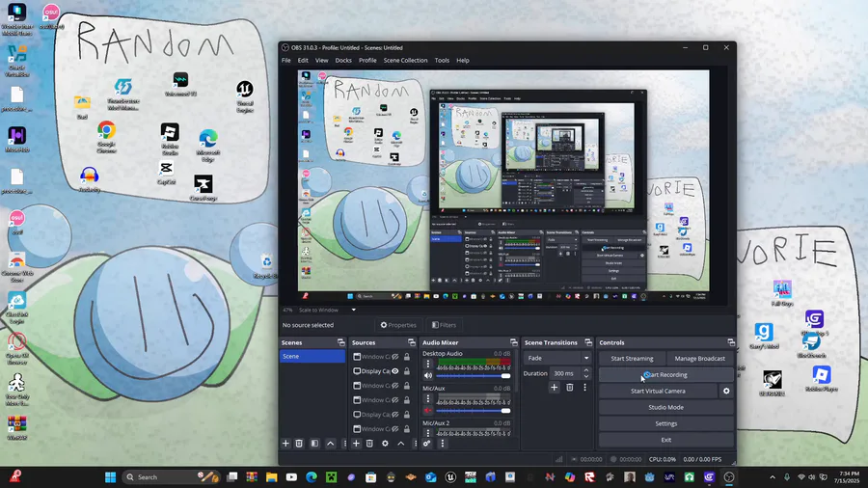This screenshot has width=868, height=488.
Task: Open the Scene Collection menu
Action: pos(405,61)
